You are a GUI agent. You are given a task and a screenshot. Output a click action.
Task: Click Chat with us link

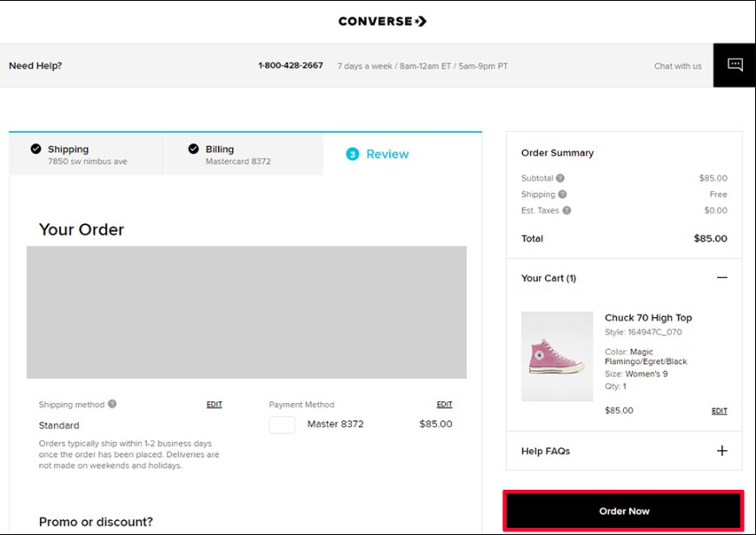click(x=678, y=66)
